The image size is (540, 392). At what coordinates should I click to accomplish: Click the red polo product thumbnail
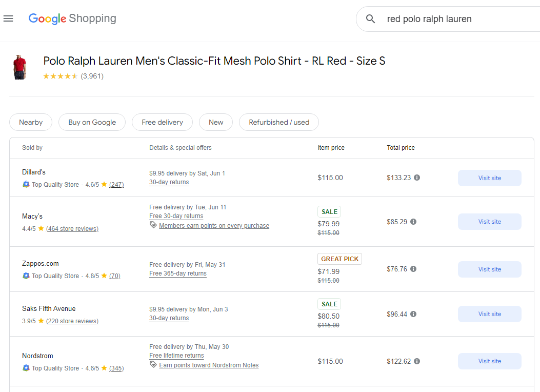tap(20, 68)
